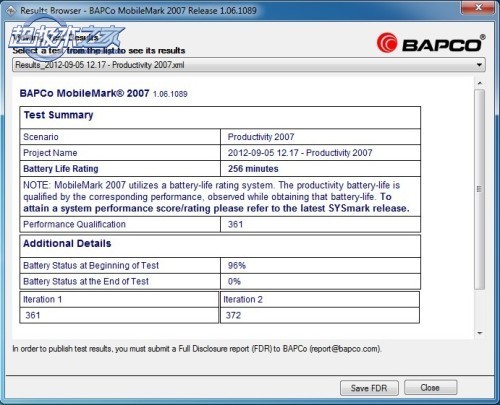Click the Full Disclosure report notice text
The width and height of the screenshot is (500, 405).
[197, 349]
